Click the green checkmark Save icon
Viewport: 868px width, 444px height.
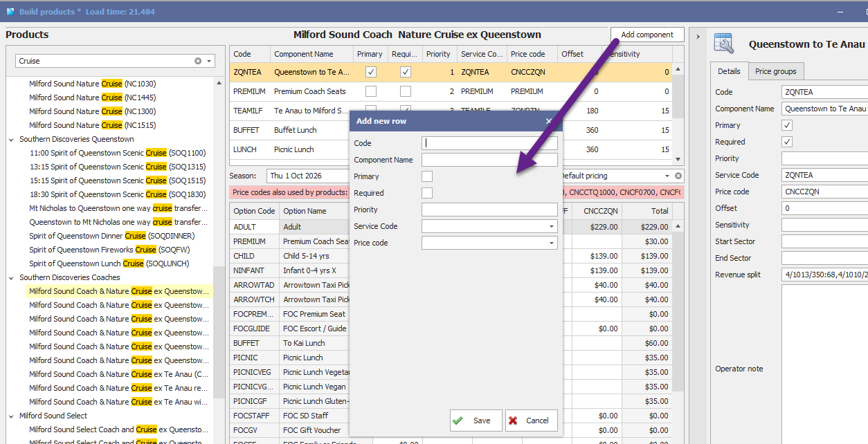[x=458, y=420]
